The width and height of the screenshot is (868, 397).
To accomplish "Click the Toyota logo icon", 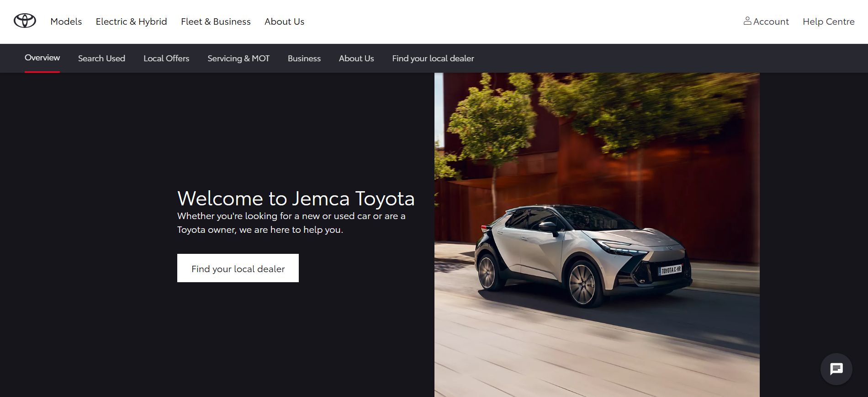I will (25, 21).
